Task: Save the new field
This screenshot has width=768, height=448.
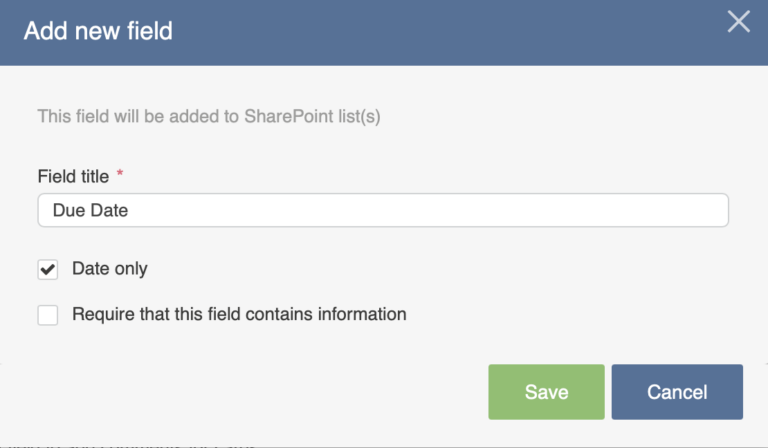Action: click(546, 392)
